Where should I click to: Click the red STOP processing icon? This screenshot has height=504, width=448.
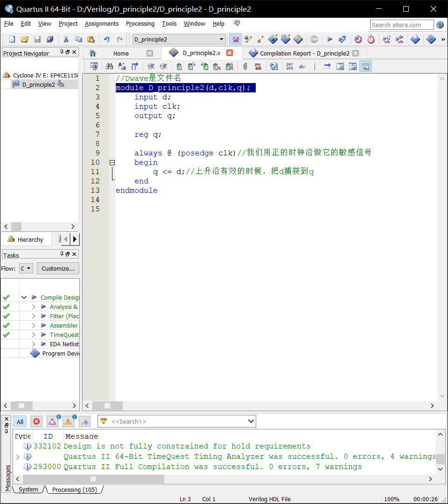point(314,39)
